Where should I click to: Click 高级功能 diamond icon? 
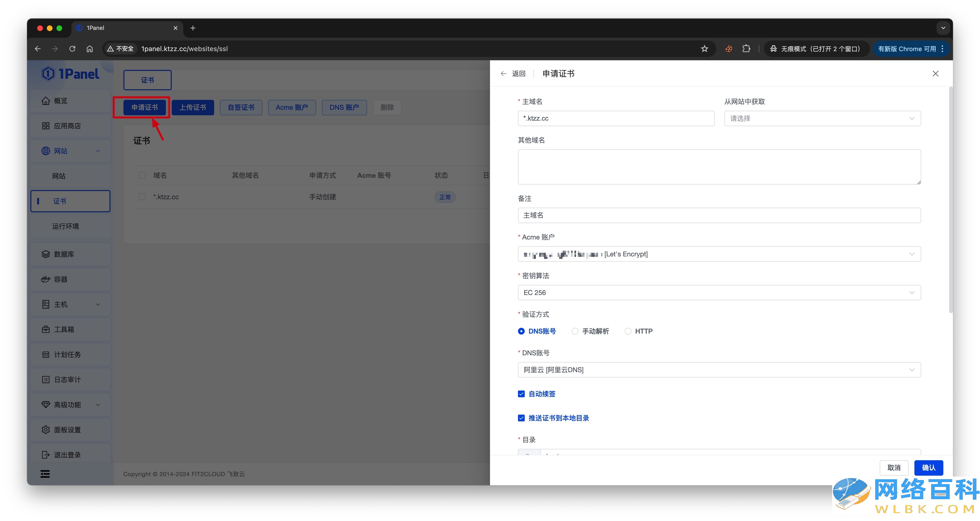coord(46,405)
